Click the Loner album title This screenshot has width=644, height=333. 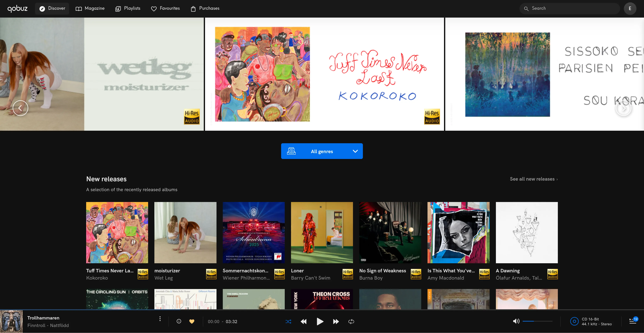coord(297,270)
